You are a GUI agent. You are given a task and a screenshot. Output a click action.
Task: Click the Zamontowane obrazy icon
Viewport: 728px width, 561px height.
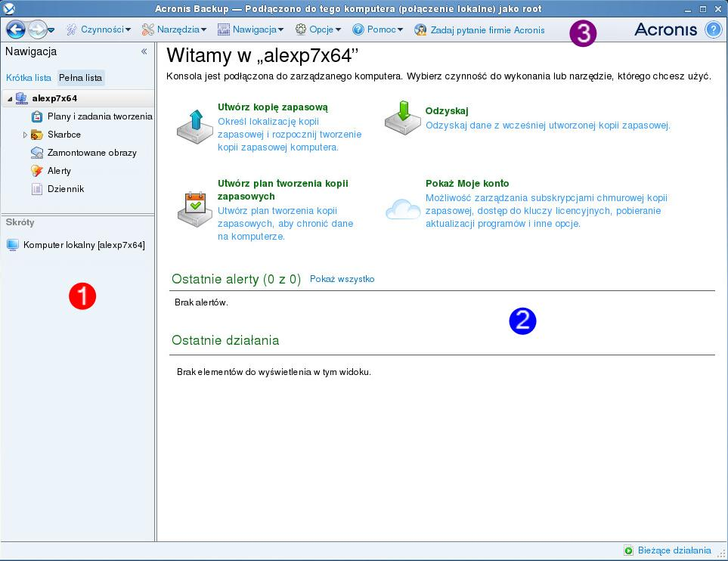(37, 153)
